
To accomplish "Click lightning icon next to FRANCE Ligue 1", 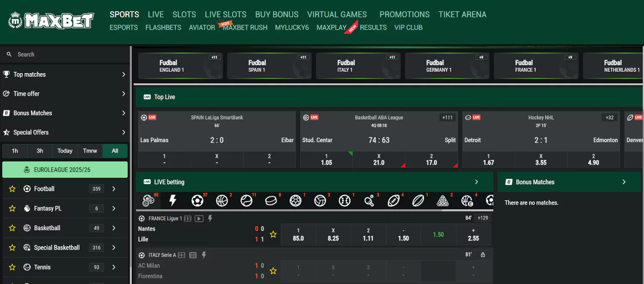I will pos(210,218).
